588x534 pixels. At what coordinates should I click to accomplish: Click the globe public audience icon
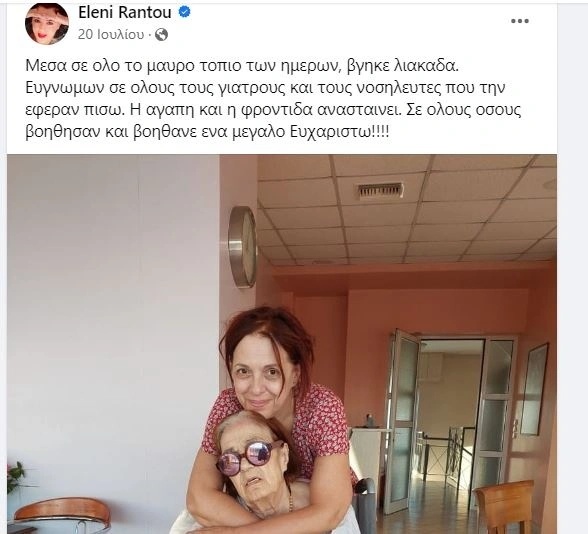click(x=161, y=35)
